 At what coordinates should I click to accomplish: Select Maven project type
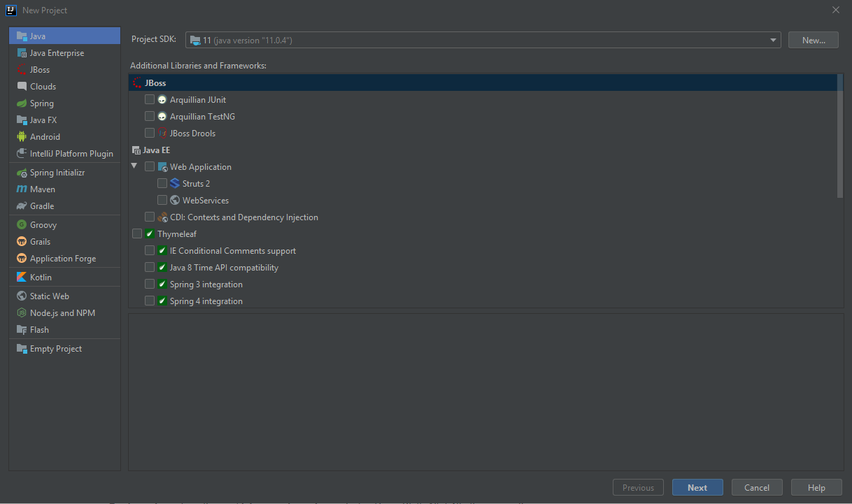pyautogui.click(x=64, y=189)
